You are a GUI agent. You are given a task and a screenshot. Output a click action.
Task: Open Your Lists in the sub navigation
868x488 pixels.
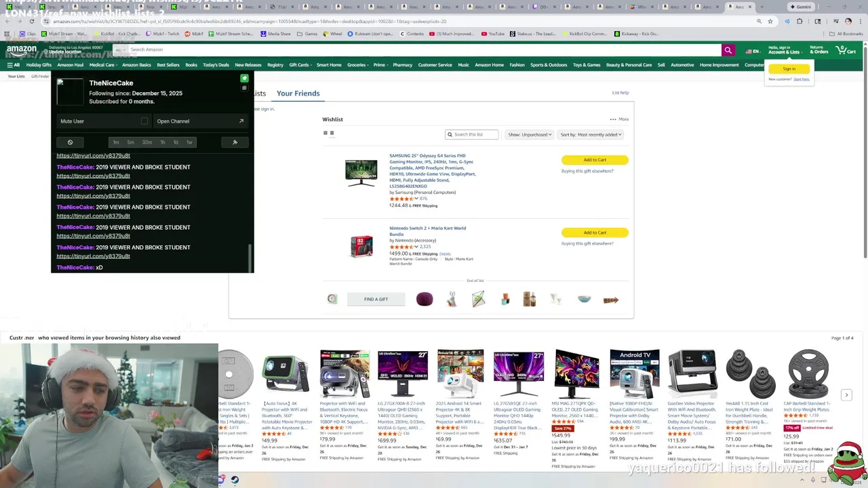click(x=16, y=77)
